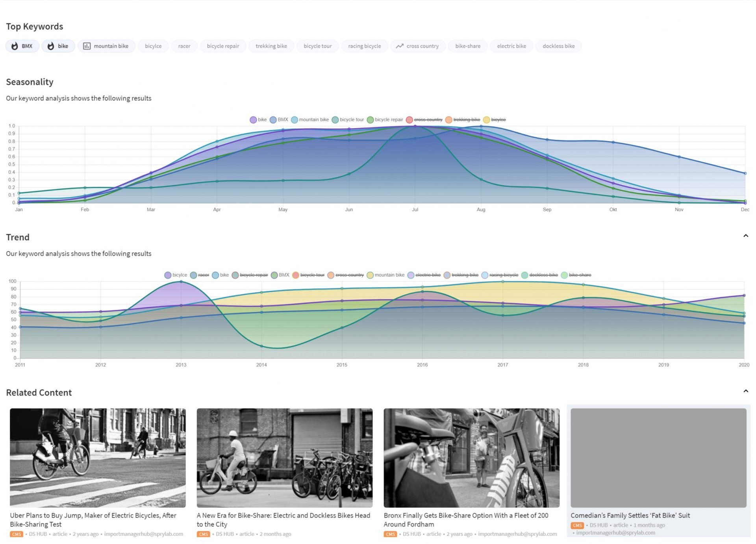This screenshot has height=544, width=756.
Task: Collapse the Related Content section chevron
Action: 746,391
